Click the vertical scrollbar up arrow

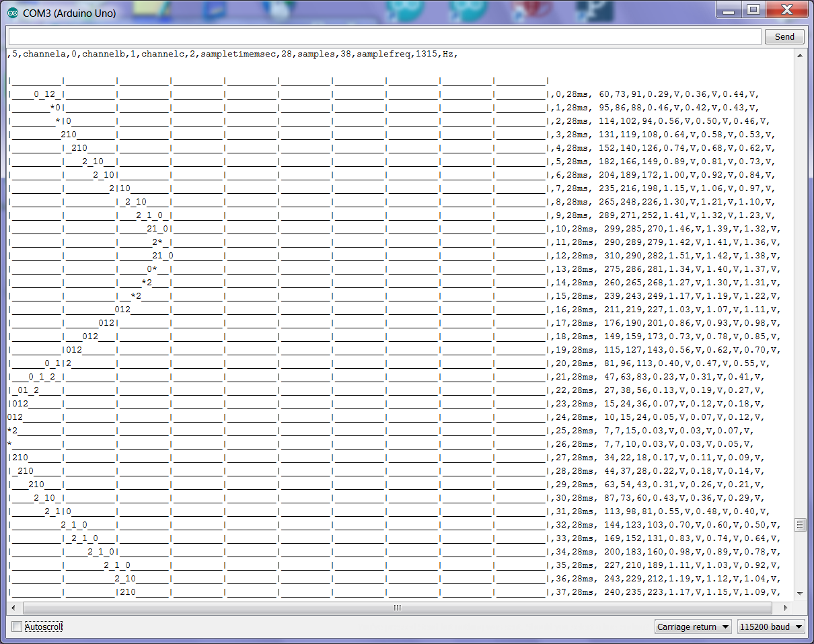tap(800, 55)
